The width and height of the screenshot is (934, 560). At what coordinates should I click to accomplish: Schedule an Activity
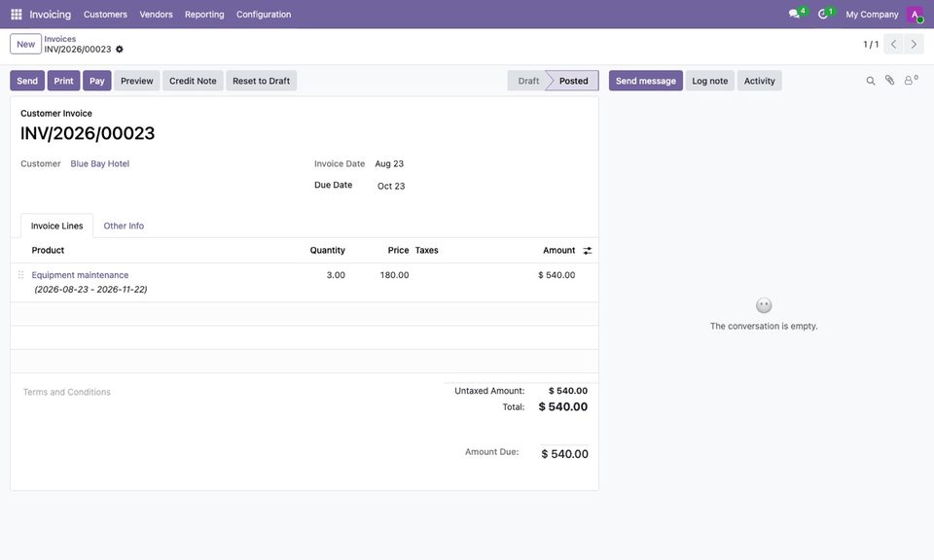760,81
